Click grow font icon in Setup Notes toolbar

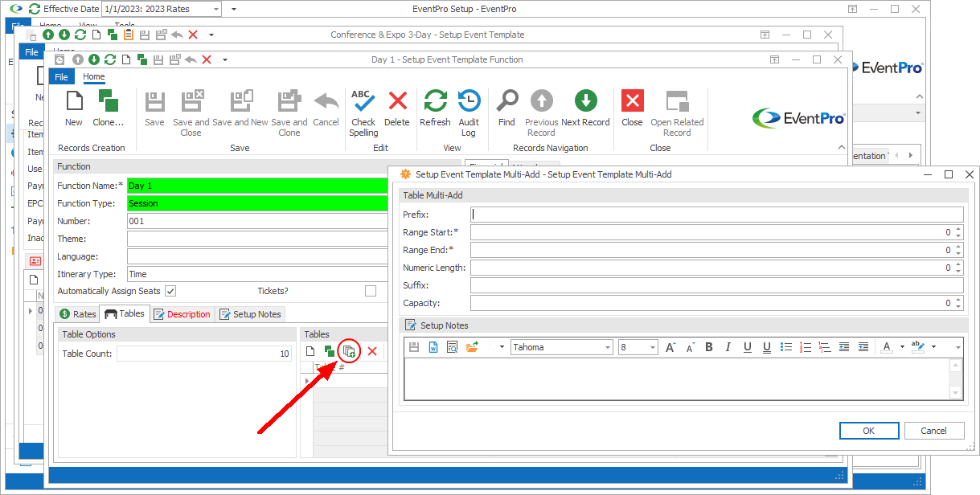tap(670, 347)
